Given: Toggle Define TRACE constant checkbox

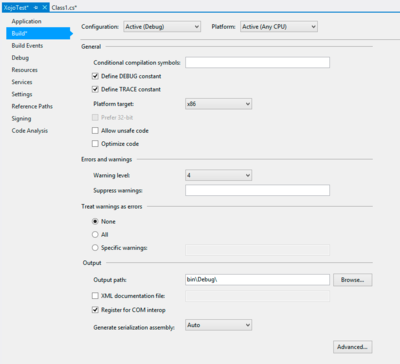Looking at the screenshot, I should (95, 89).
